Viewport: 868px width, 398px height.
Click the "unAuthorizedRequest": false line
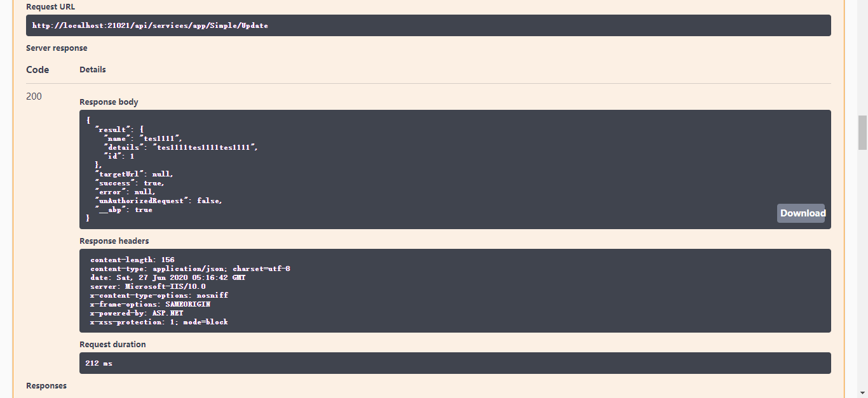[x=158, y=201]
